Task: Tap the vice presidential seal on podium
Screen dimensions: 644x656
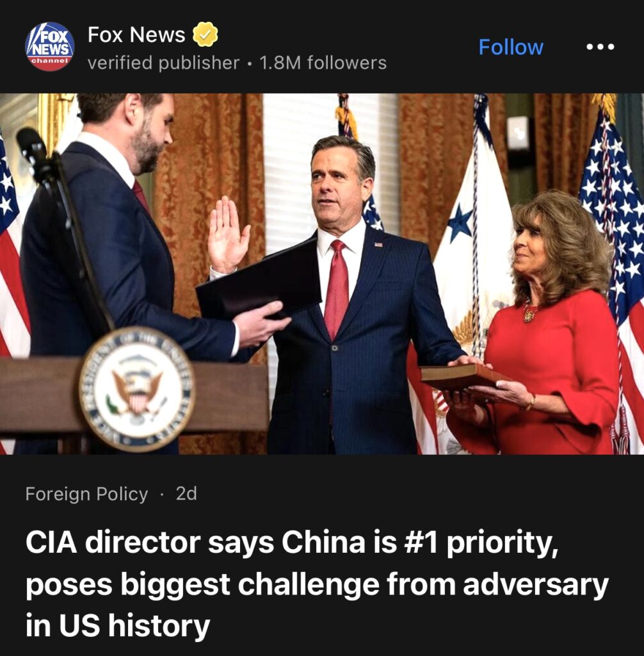Action: point(137,389)
